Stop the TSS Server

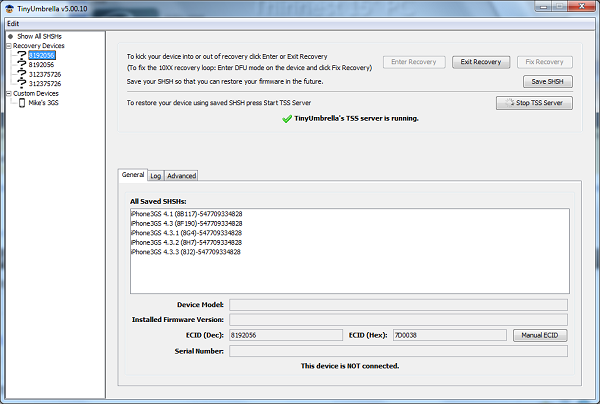pyautogui.click(x=534, y=103)
